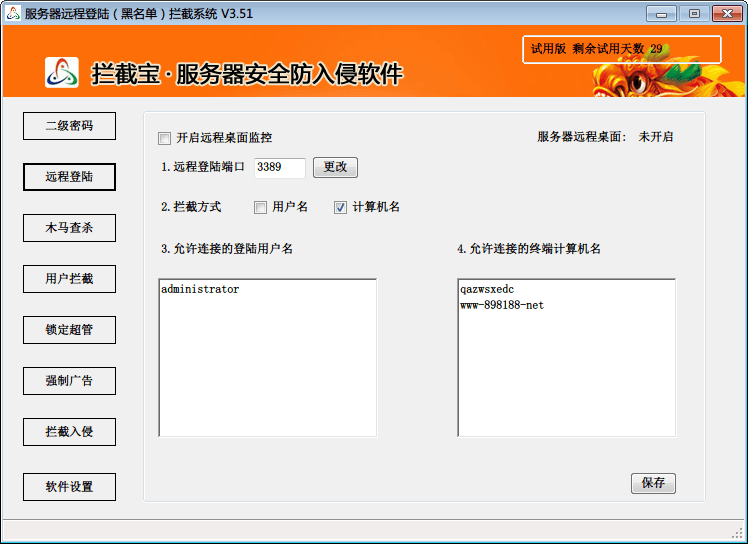Click the trial days remaining box

[x=621, y=49]
